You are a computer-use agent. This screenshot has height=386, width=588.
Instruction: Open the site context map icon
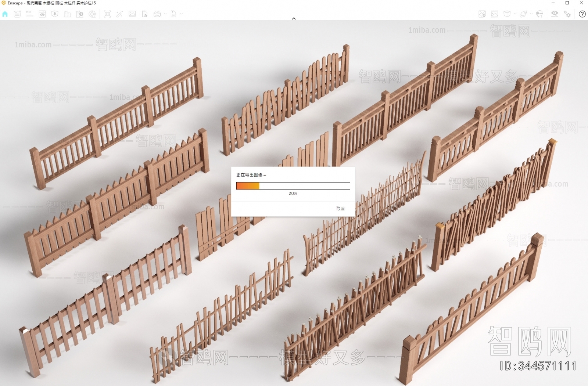pos(482,14)
